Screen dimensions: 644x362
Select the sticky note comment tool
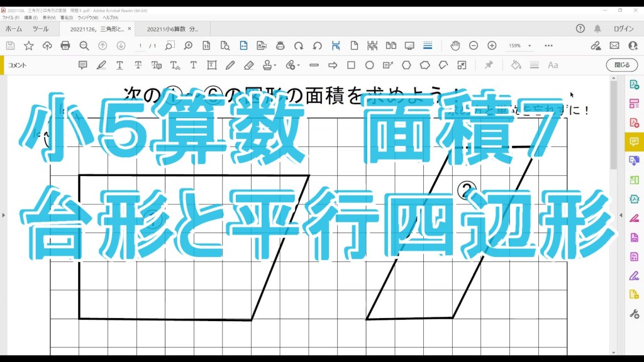point(82,65)
